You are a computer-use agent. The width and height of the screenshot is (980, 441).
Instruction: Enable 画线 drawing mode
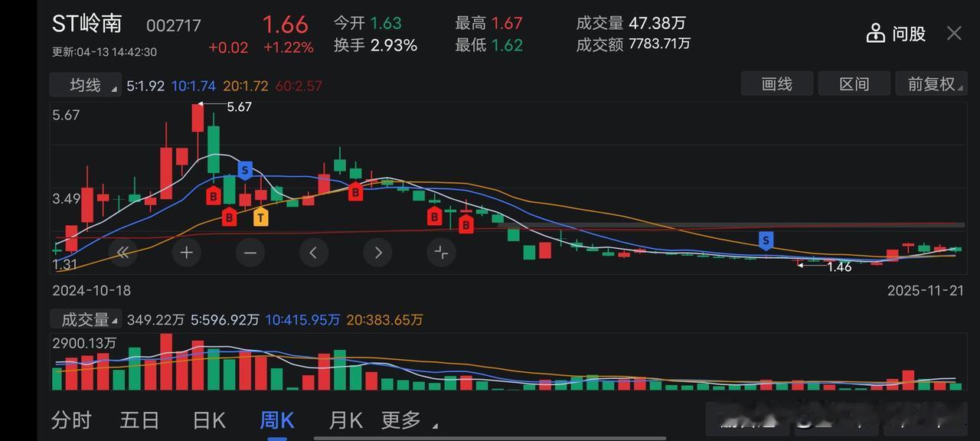pos(777,84)
